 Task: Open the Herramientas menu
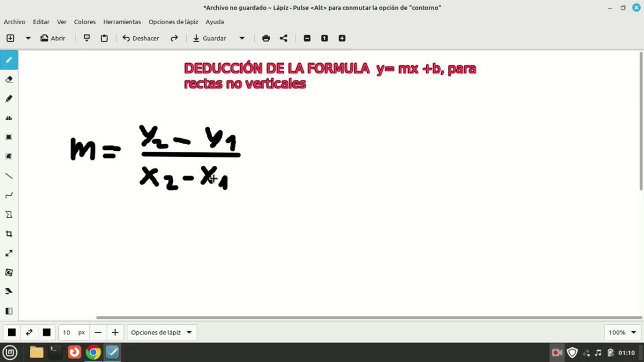(122, 22)
